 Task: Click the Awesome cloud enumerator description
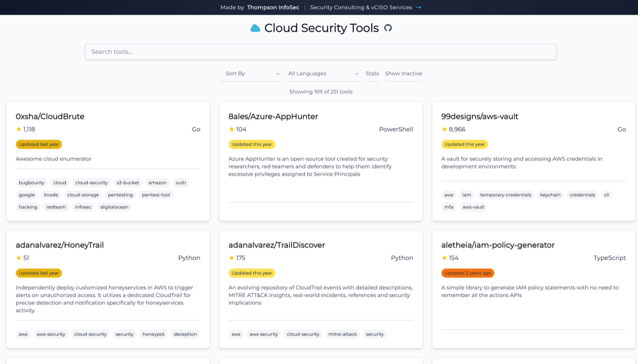pos(54,159)
